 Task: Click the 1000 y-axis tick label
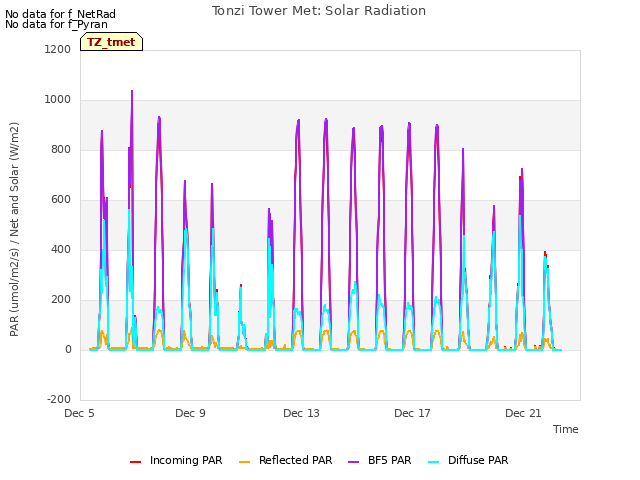(x=58, y=99)
